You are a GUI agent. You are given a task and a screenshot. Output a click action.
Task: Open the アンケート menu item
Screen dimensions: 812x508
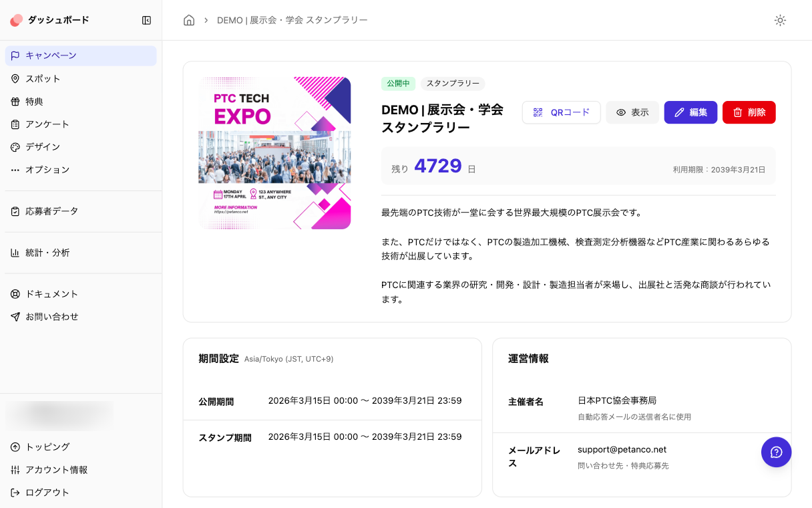pyautogui.click(x=81, y=124)
